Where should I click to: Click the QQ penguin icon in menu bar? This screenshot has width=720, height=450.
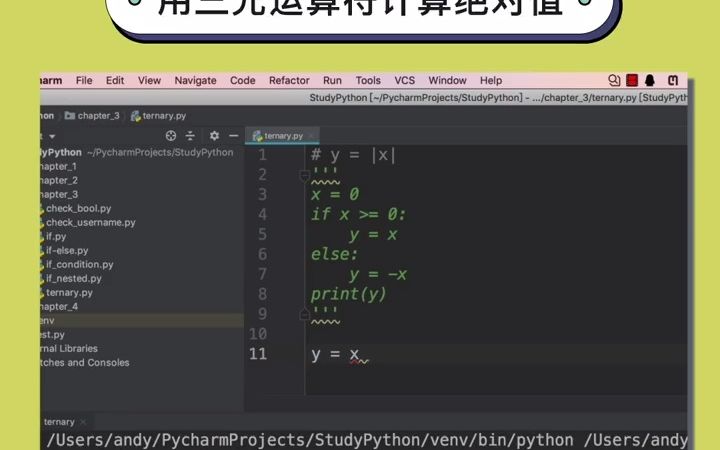(x=650, y=80)
